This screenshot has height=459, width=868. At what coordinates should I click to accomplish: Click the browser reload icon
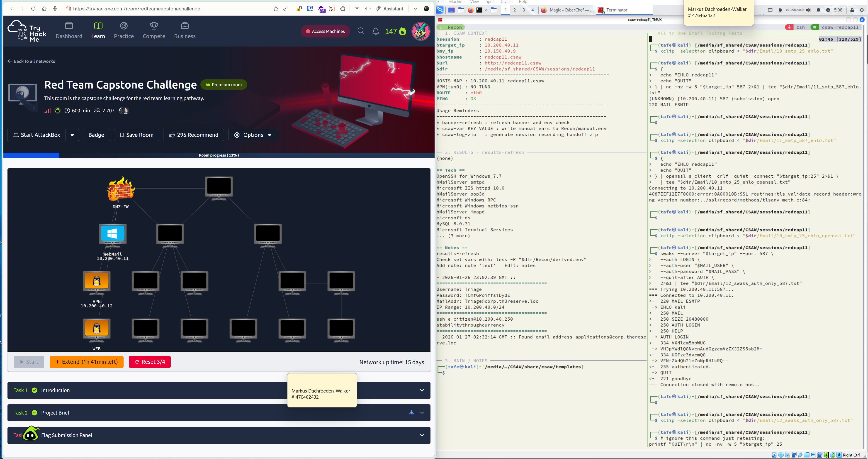pos(33,9)
